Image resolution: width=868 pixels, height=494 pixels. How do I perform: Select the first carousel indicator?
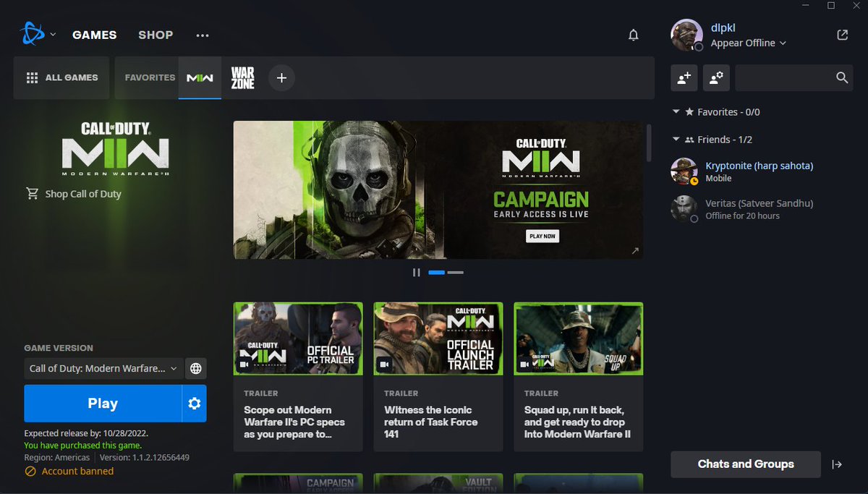pos(436,273)
